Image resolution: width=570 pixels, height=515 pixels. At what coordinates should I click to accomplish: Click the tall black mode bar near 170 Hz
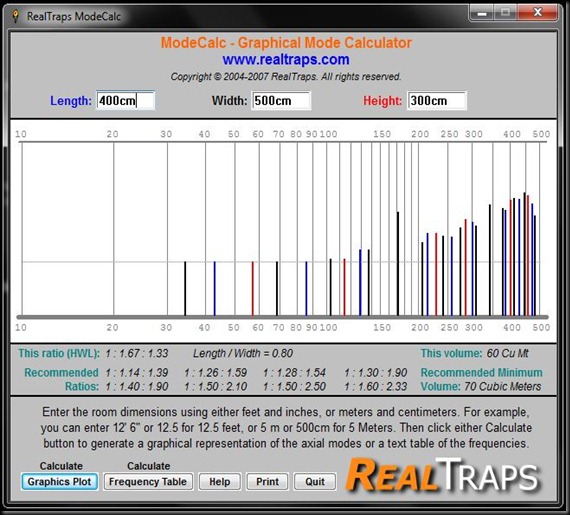[x=398, y=264]
